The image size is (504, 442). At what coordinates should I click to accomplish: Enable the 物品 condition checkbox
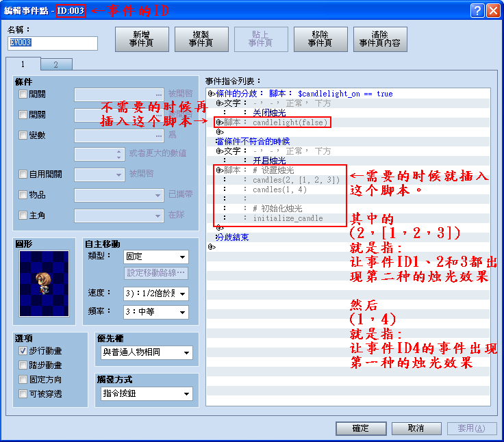[23, 195]
